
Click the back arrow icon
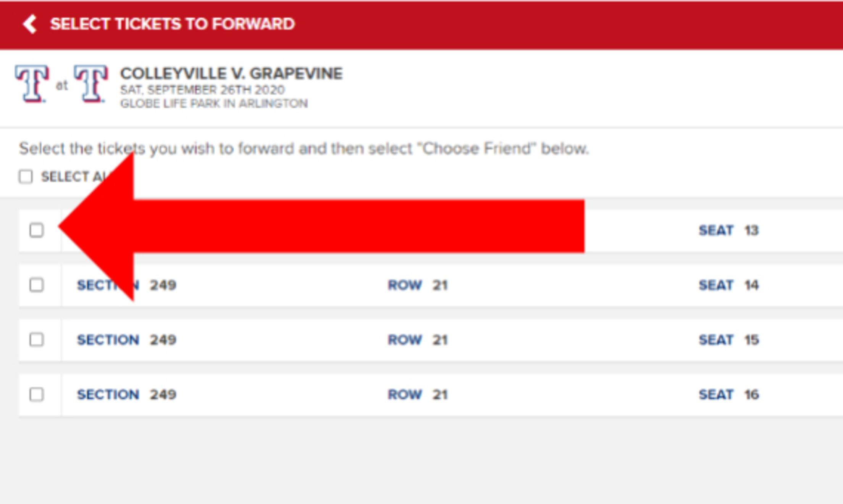pos(30,24)
